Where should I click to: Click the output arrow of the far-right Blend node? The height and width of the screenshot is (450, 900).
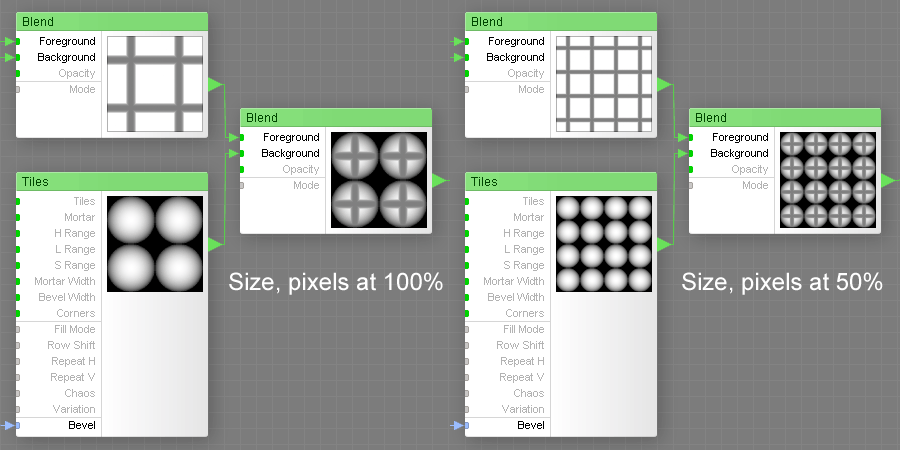coord(888,180)
